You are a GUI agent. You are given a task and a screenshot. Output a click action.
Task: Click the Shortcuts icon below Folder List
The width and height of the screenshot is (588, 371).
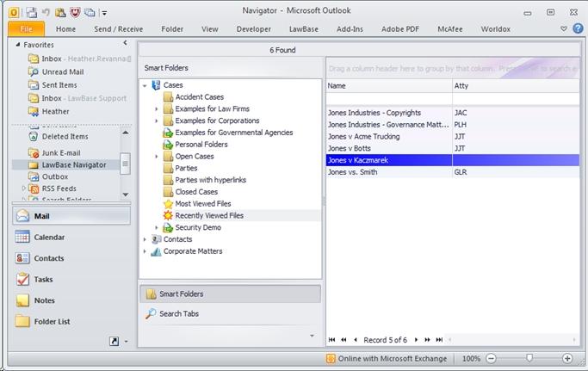[114, 341]
